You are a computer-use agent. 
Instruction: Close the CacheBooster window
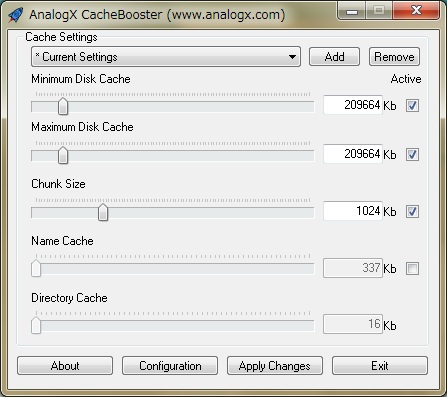coord(416,11)
